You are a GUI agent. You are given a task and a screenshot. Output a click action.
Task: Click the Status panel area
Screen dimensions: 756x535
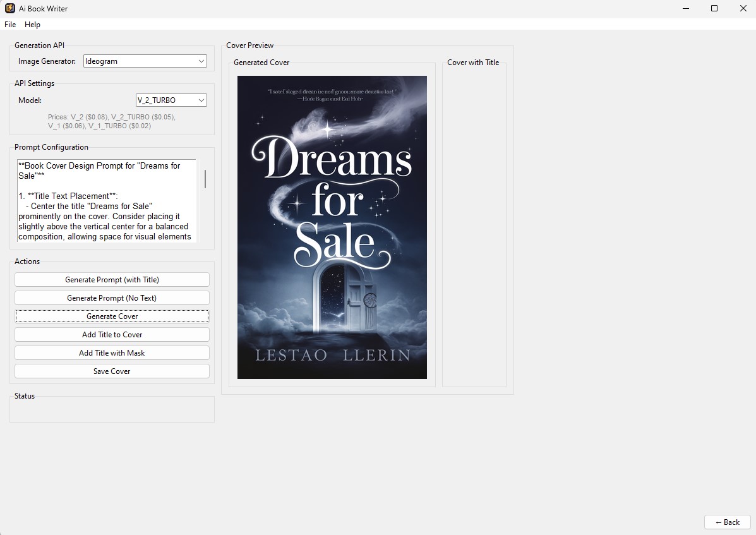112,410
